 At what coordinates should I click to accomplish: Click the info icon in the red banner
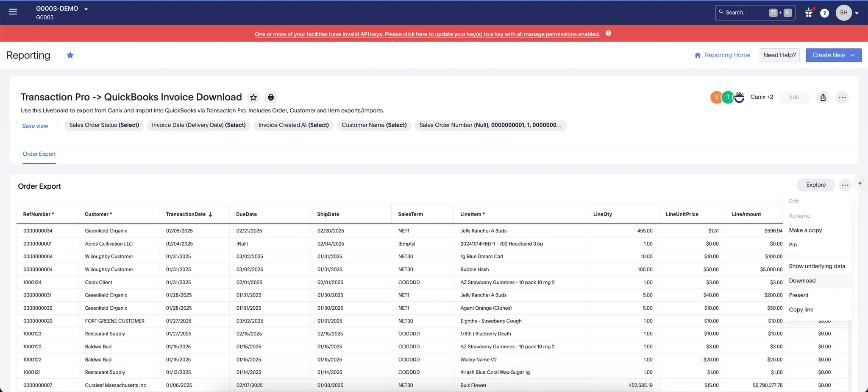click(x=608, y=33)
